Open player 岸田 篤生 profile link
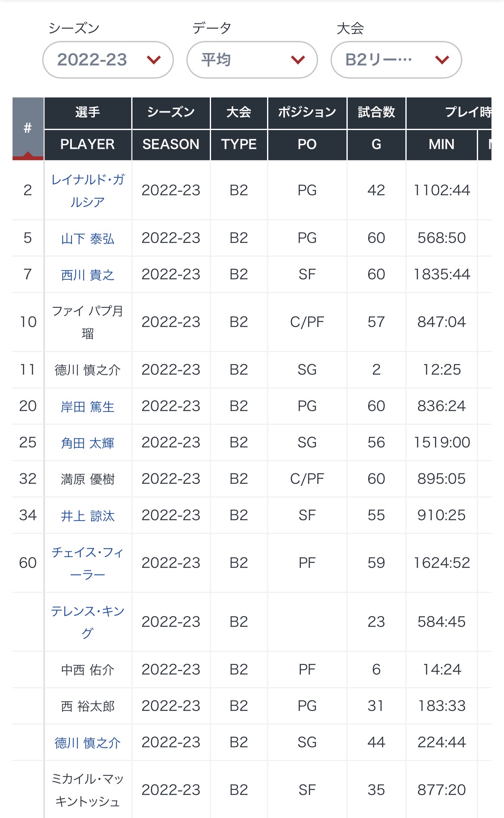 click(x=88, y=406)
